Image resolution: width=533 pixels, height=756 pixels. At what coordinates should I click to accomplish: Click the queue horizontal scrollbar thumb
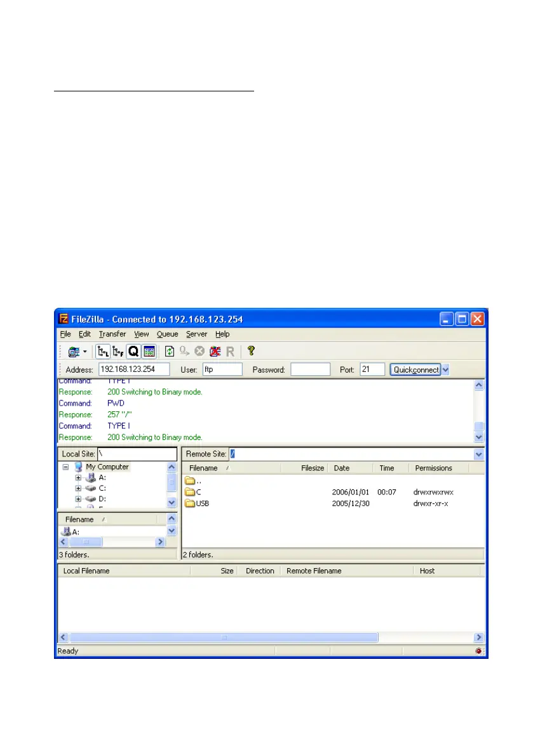pyautogui.click(x=224, y=637)
